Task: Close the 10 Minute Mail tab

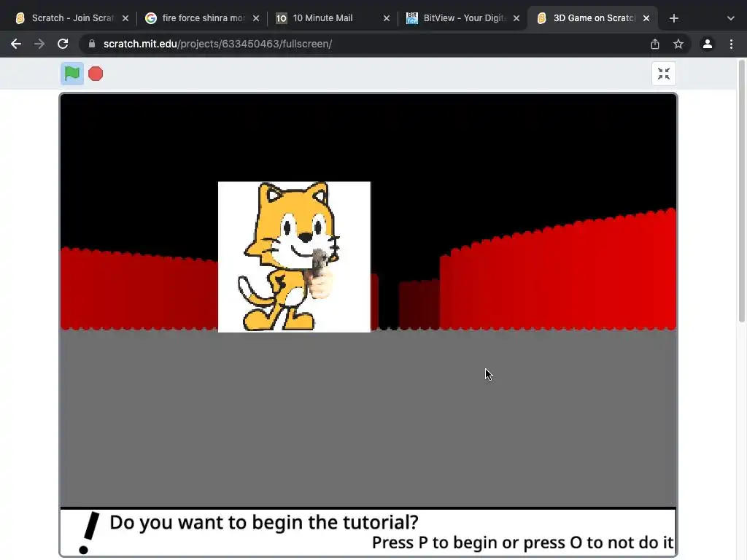Action: point(387,18)
